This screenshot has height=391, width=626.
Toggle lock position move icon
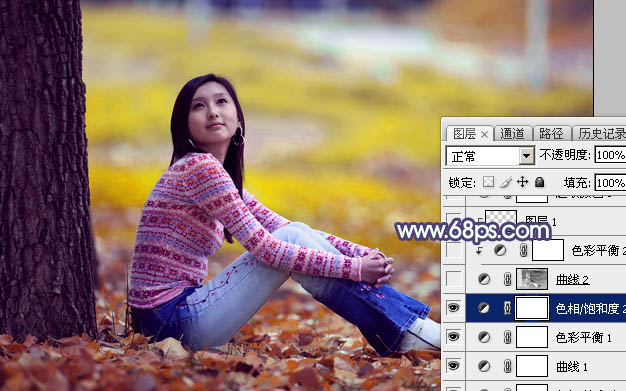click(x=522, y=182)
